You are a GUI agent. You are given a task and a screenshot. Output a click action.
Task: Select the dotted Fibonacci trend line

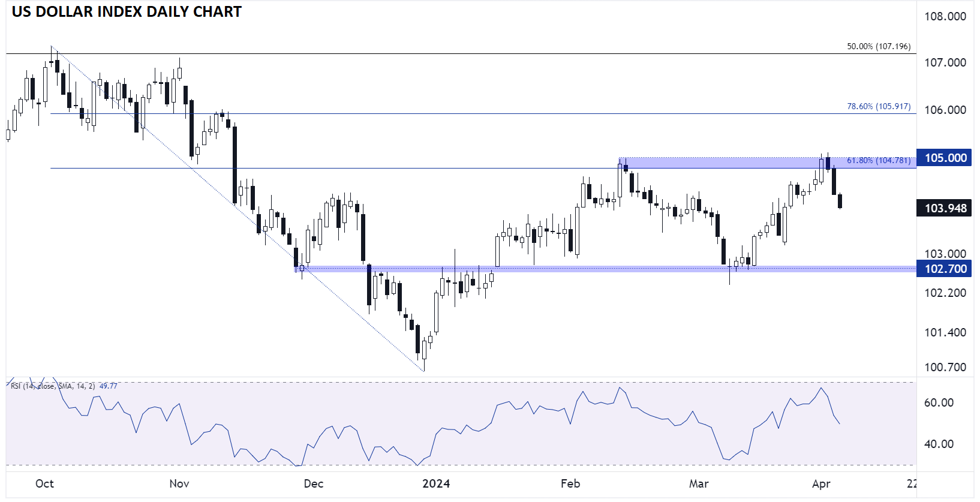238,209
